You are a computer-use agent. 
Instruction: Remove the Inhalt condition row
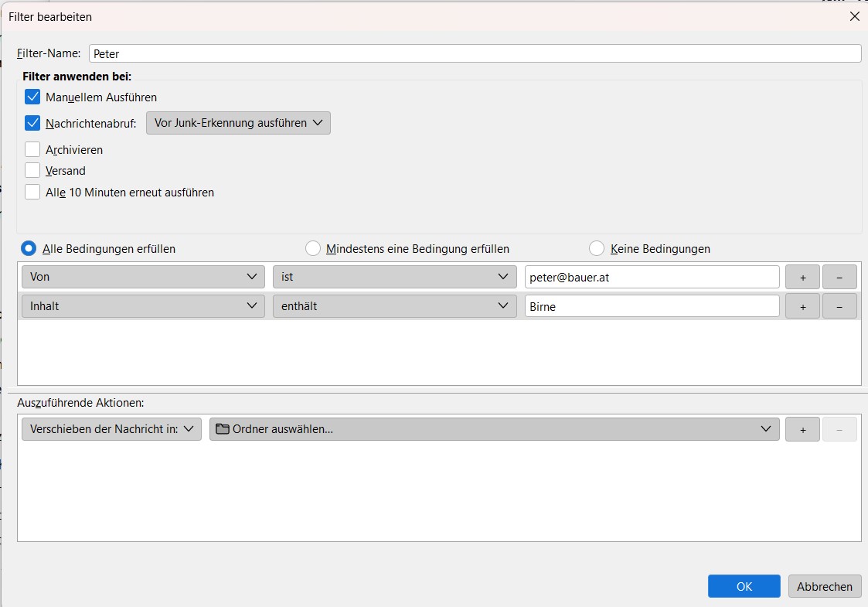click(839, 306)
